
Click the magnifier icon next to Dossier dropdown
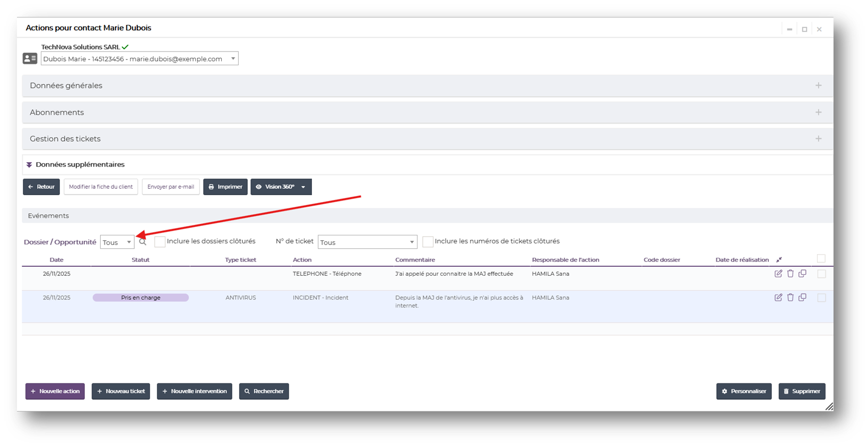pos(143,242)
